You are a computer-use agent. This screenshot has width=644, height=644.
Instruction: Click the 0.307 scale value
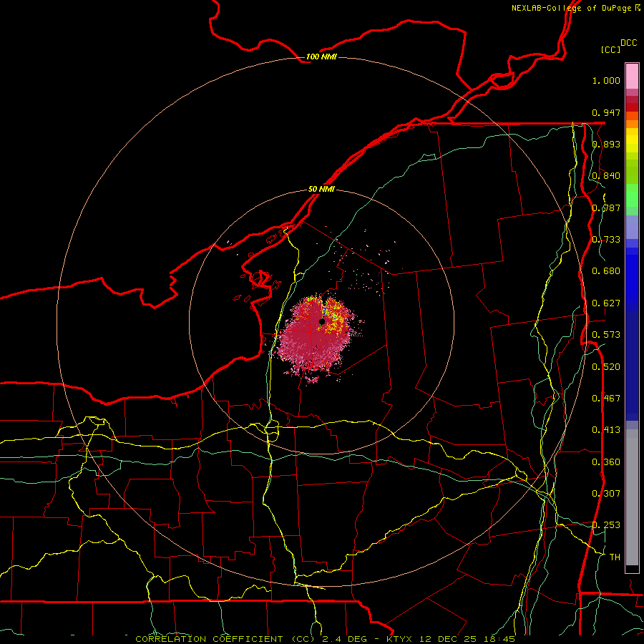[606, 493]
